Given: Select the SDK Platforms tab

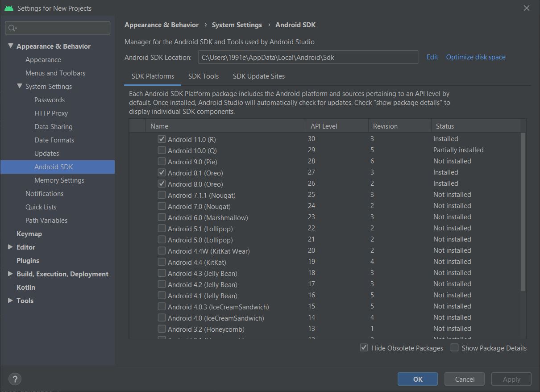Looking at the screenshot, I should pos(153,76).
